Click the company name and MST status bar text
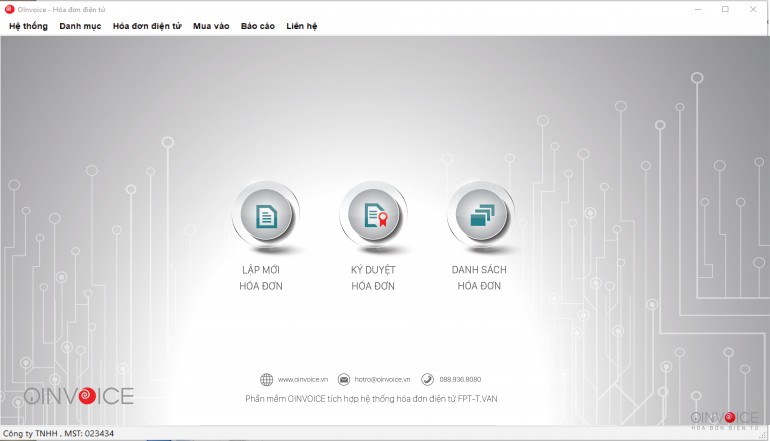This screenshot has width=770, height=441. [x=58, y=433]
